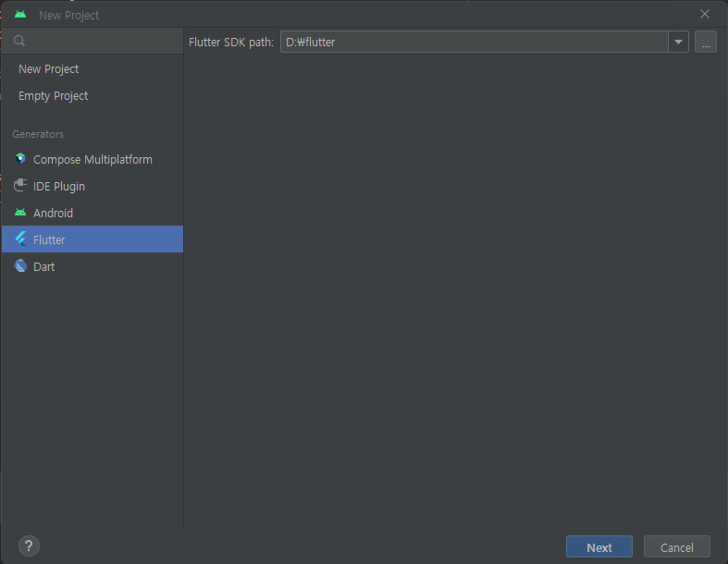Focus the search field in the sidebar
This screenshot has width=728, height=564.
pyautogui.click(x=93, y=41)
